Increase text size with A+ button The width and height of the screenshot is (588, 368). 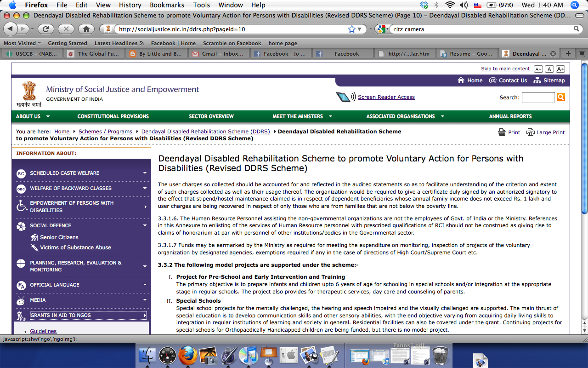pos(560,69)
